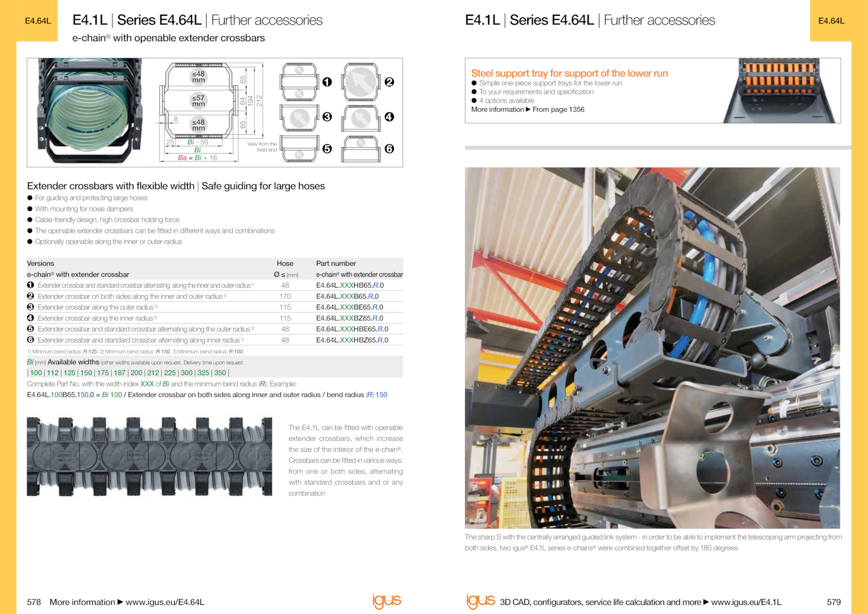Click crossbar configuration diagram number 1
Viewport: 868px width, 614px height.
point(299,82)
